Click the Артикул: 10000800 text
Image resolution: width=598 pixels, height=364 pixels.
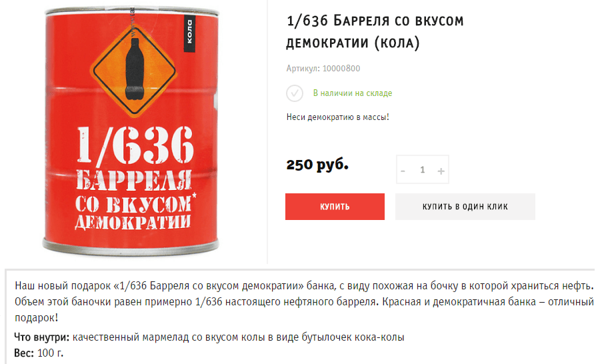click(323, 68)
